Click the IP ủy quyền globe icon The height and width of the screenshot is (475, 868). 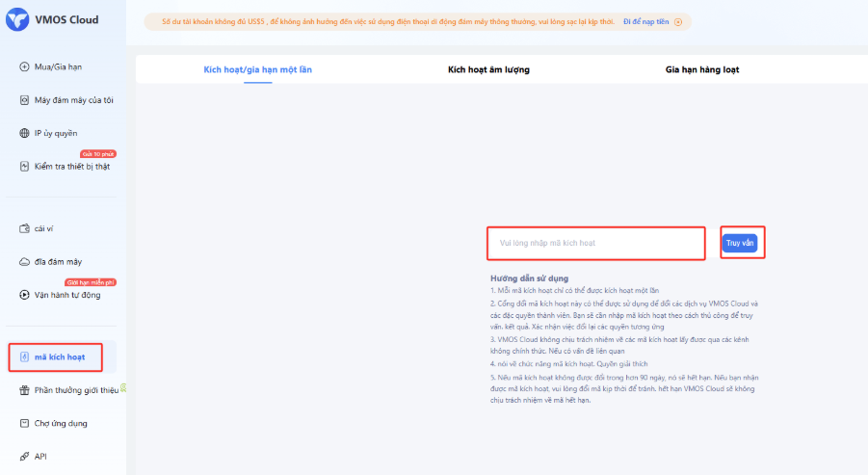pyautogui.click(x=24, y=133)
